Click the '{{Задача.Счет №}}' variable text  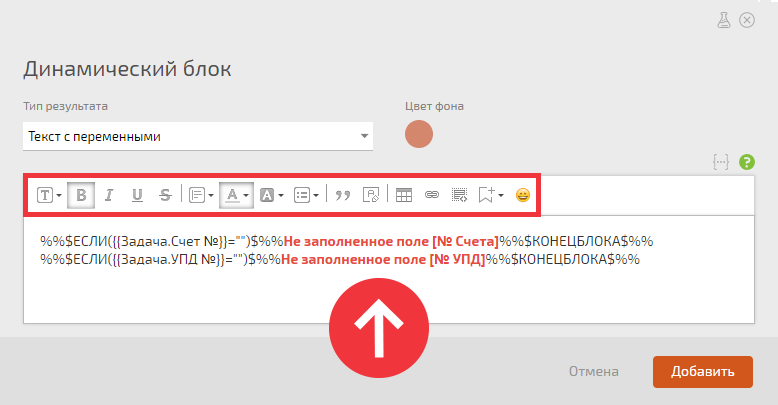169,242
